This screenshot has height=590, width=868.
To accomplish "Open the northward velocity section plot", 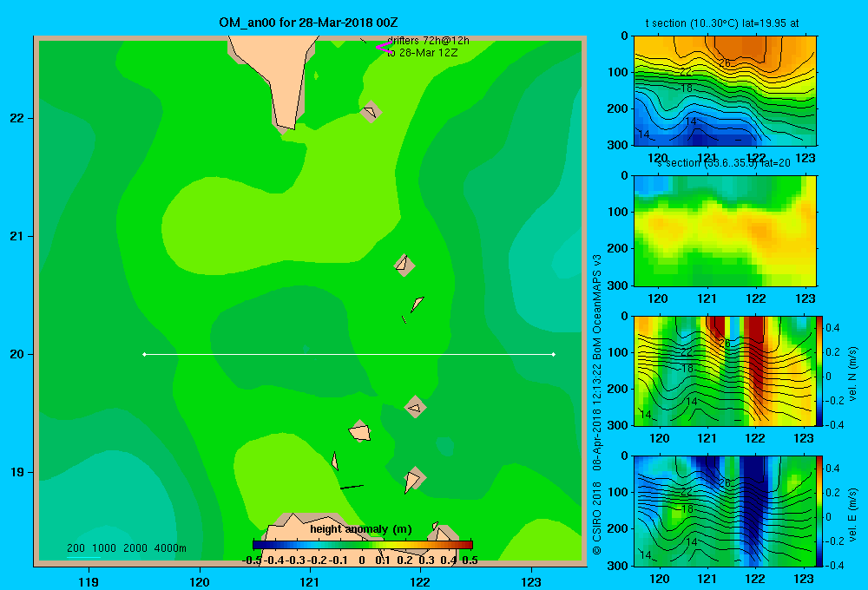I will pos(725,370).
